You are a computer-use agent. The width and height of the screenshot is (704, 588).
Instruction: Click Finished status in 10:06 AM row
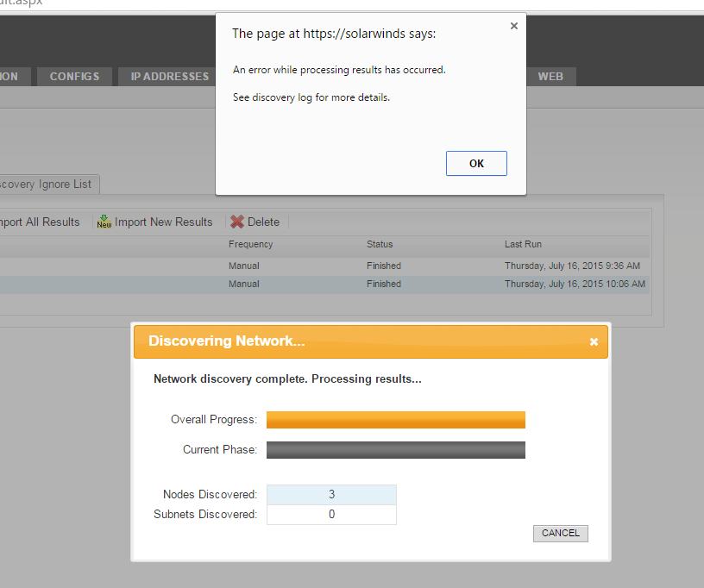click(383, 284)
